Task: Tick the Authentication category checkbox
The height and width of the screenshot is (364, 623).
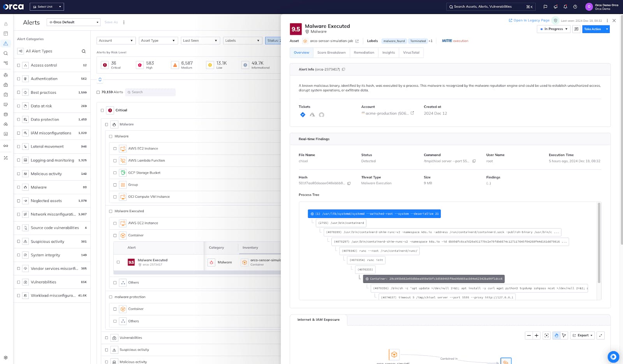Action: coord(18,79)
